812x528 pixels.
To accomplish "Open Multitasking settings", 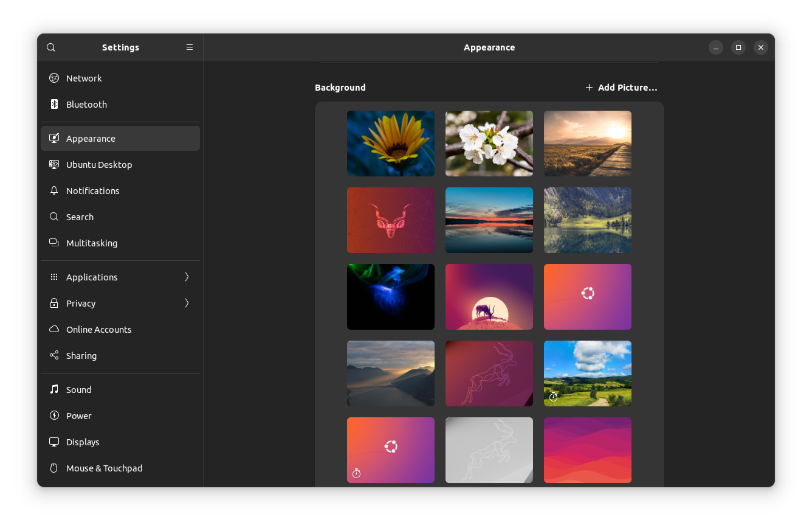I will point(92,243).
